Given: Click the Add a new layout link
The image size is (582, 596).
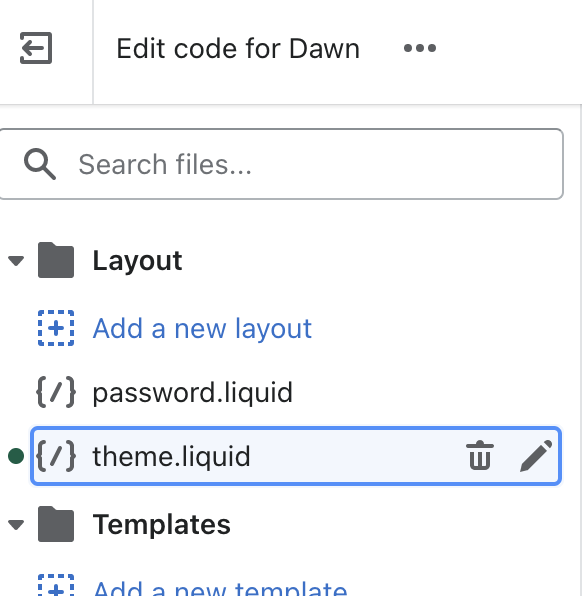Looking at the screenshot, I should [x=202, y=328].
